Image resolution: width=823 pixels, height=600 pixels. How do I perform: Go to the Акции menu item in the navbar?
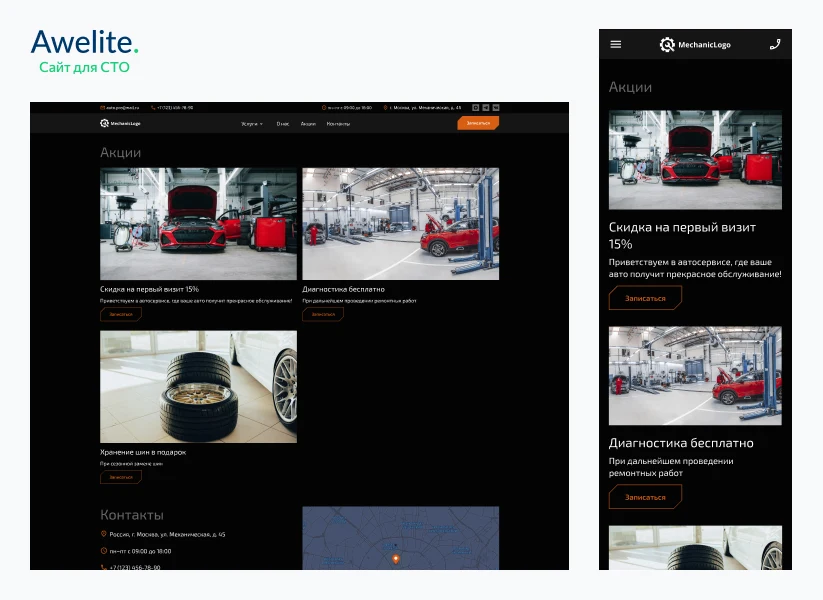308,124
